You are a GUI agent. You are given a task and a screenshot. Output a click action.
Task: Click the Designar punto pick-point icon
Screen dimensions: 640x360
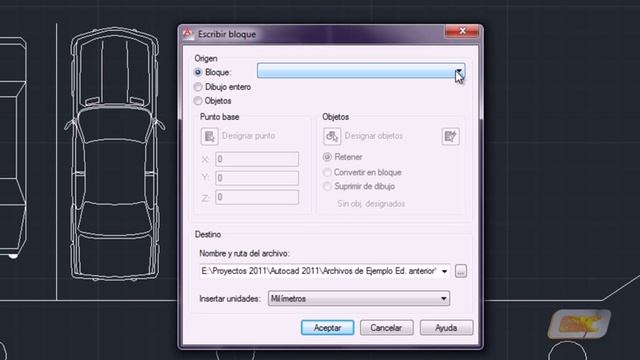pos(209,136)
